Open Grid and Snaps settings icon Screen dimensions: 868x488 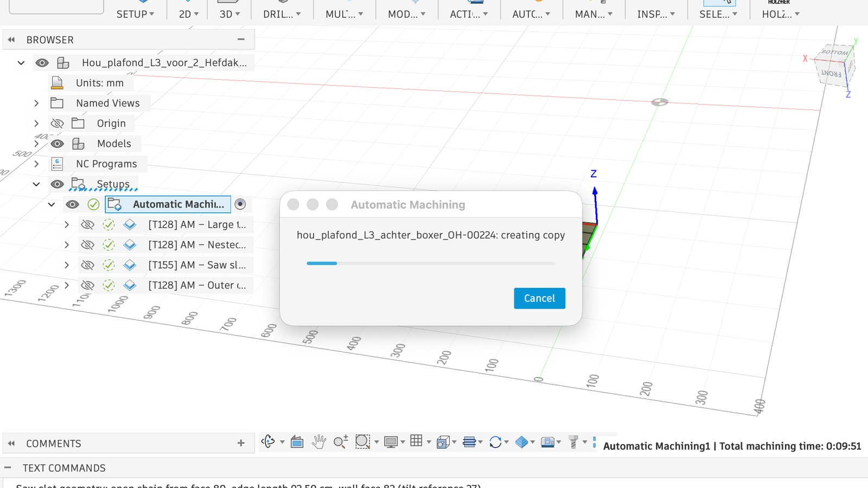coord(416,441)
